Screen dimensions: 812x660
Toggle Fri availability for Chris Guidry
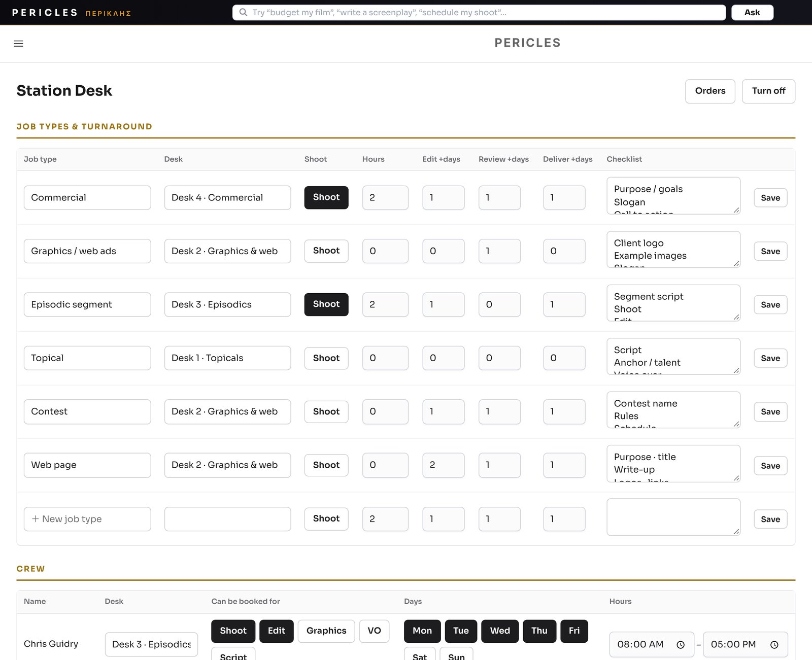pos(574,631)
